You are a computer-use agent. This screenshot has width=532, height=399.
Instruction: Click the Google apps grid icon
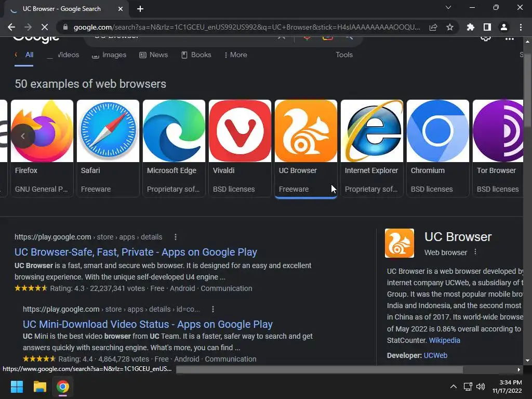509,38
